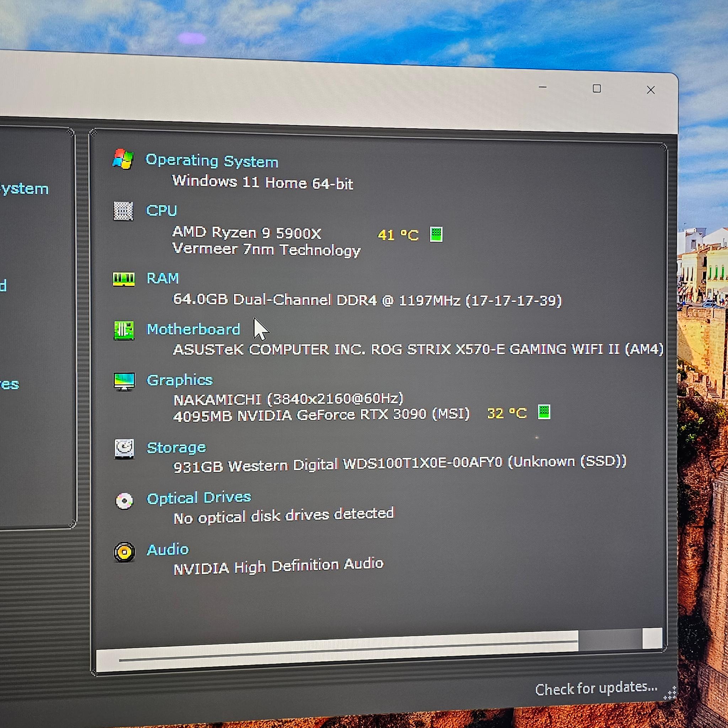The image size is (728, 728).
Task: Open the Storage section heading
Action: coord(176,448)
